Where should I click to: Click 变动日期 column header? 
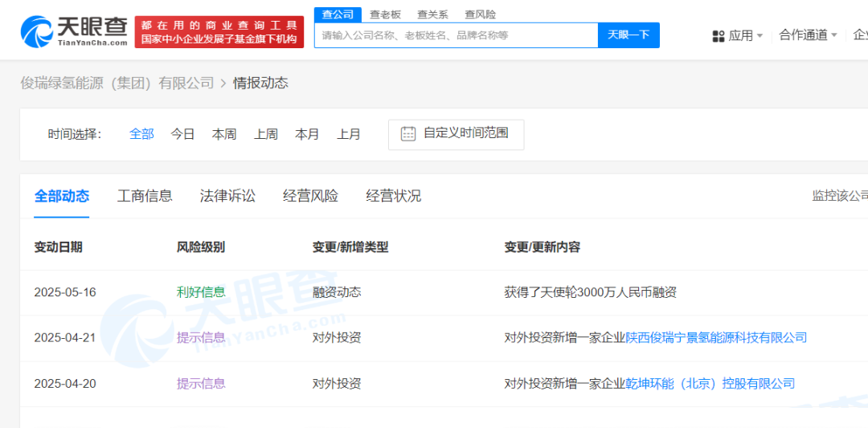click(x=58, y=247)
